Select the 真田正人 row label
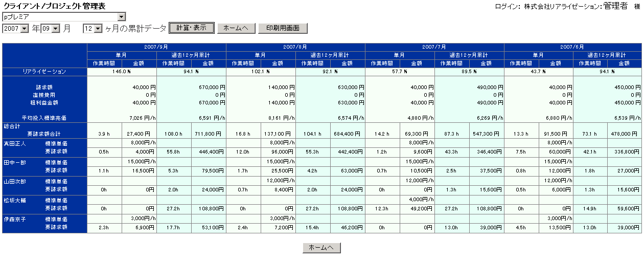644x261 pixels. click(x=14, y=143)
